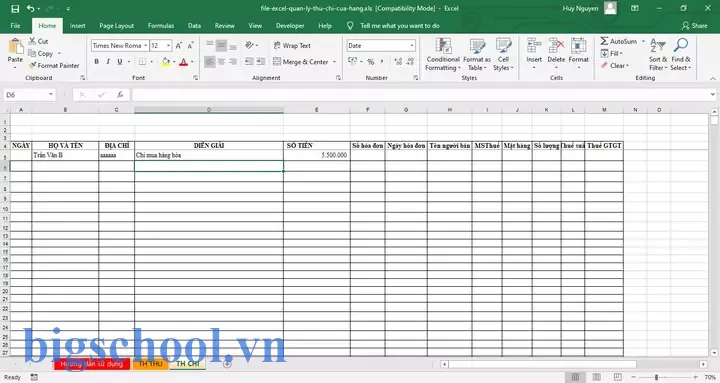
Task: Click the AutoSum sigma icon
Action: click(x=604, y=41)
